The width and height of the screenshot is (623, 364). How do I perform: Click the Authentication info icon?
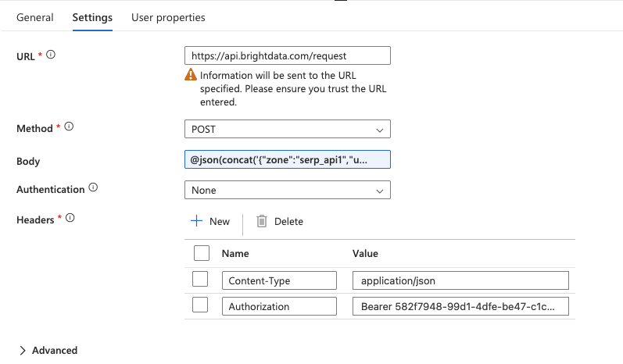[x=94, y=188]
